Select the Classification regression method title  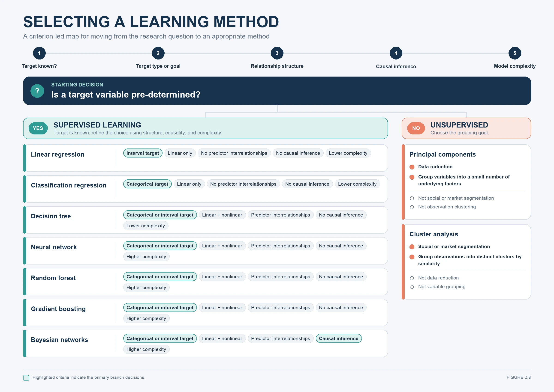(69, 185)
